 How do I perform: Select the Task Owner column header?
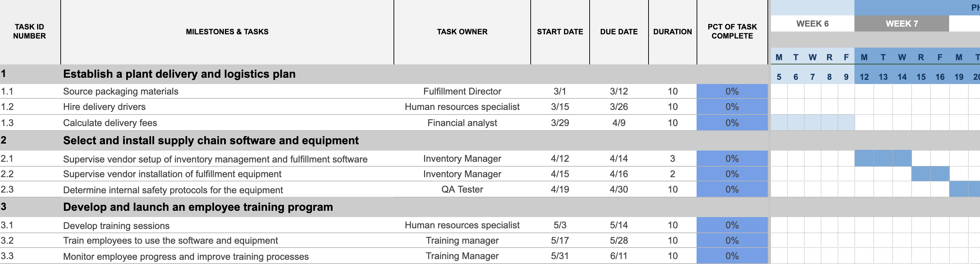coord(462,32)
